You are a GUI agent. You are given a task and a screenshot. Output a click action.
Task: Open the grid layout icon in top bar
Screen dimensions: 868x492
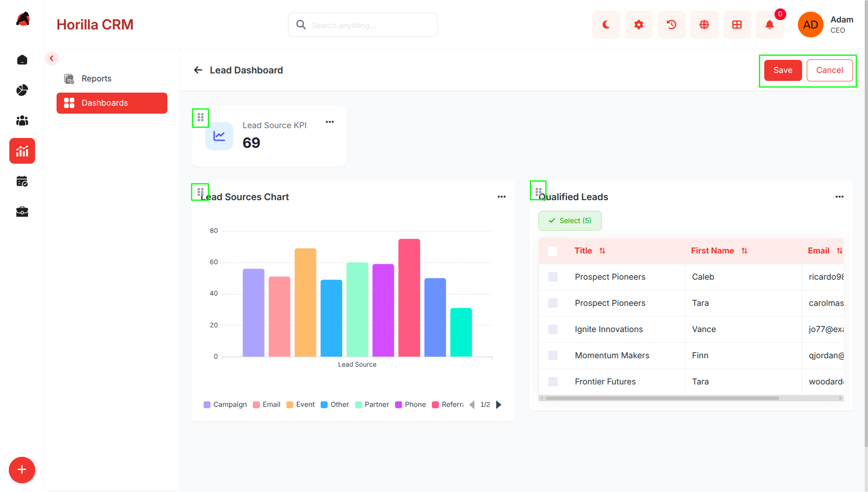tap(737, 25)
